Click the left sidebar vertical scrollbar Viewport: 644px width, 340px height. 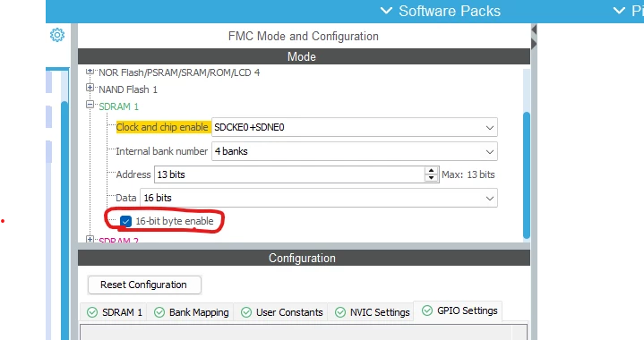pyautogui.click(x=64, y=220)
